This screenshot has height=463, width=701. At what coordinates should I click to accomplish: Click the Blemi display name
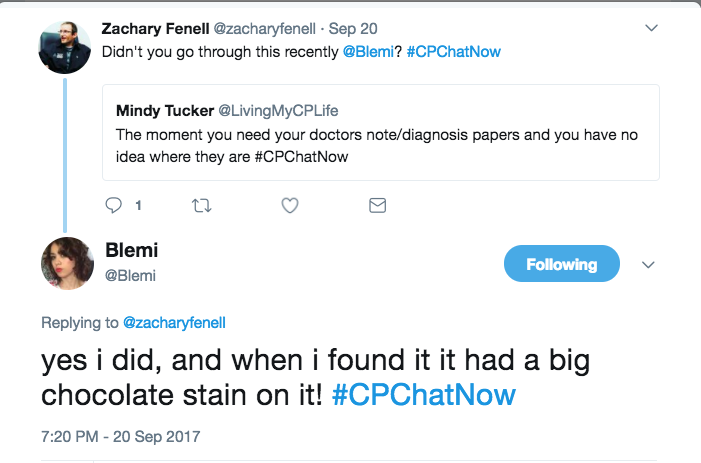[x=131, y=251]
